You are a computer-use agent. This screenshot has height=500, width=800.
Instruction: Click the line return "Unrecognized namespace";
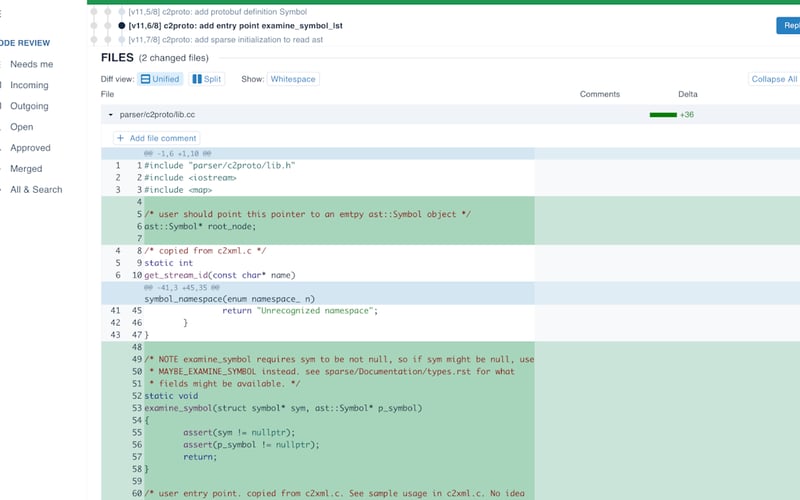[x=300, y=311]
